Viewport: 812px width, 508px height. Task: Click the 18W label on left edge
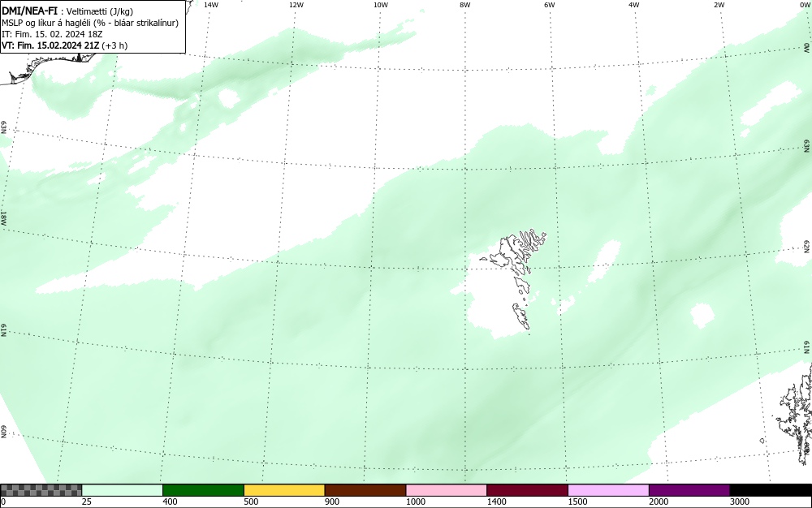click(x=3, y=217)
